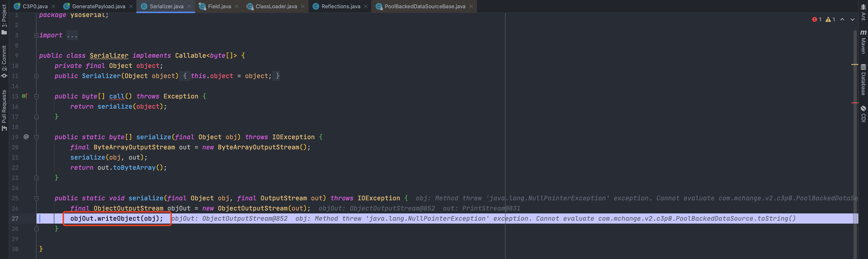Viewport: 868px width, 259px height.
Task: Close the Serializer.java tab
Action: coord(189,6)
